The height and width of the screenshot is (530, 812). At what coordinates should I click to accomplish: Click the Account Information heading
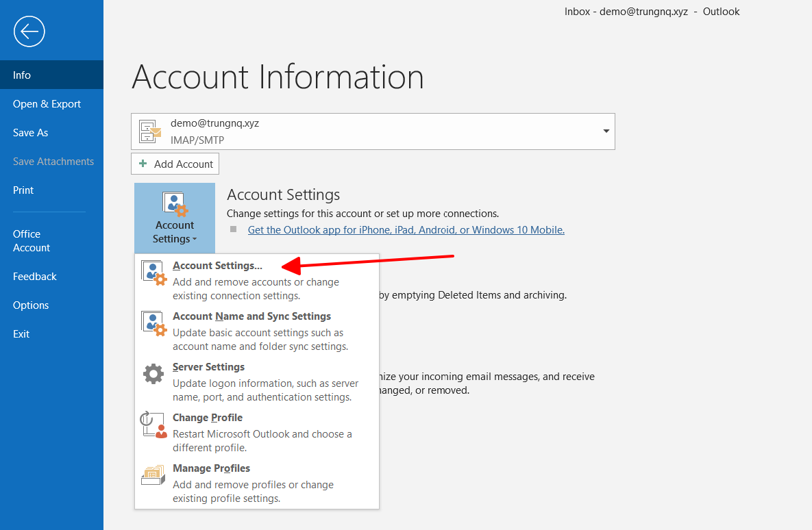[278, 77]
